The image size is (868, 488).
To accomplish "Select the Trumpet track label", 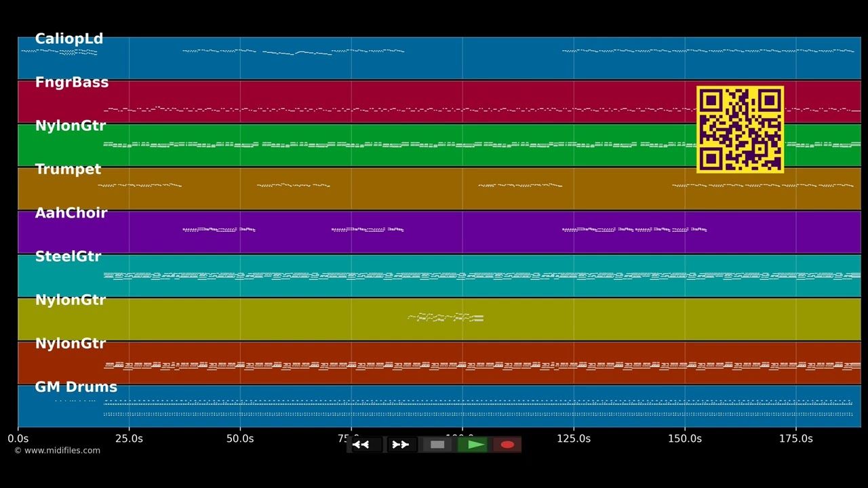I will coord(68,169).
